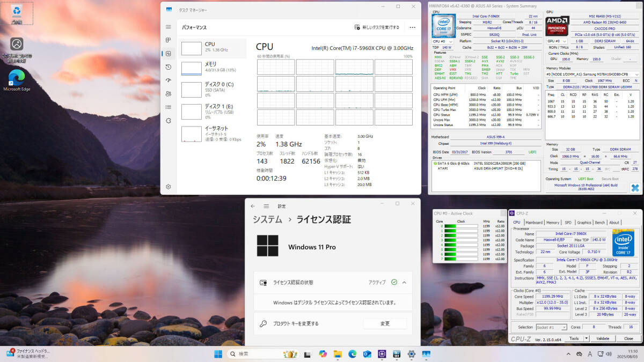Open Startup apps icon in Task Manager sidebar
This screenshot has width=644, height=362.
[x=169, y=80]
